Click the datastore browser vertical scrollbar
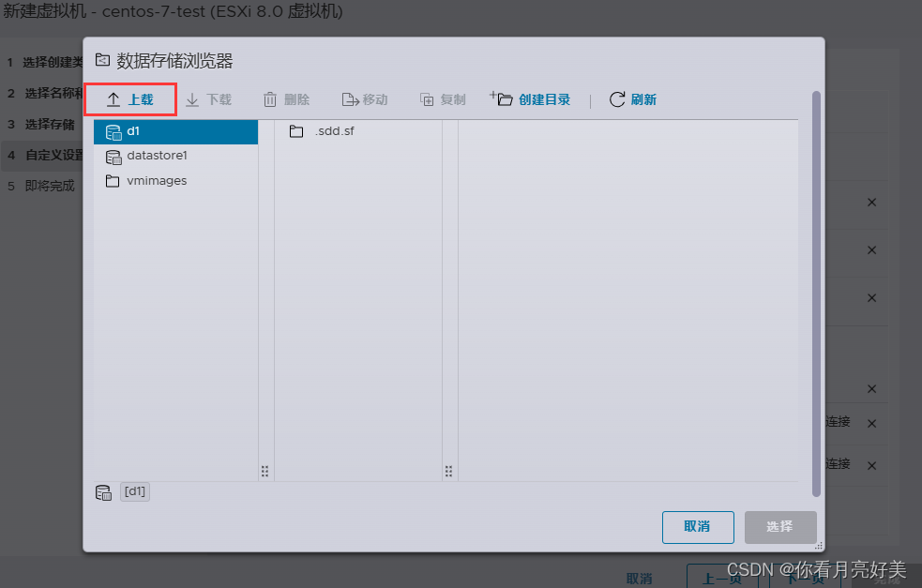 [816, 294]
